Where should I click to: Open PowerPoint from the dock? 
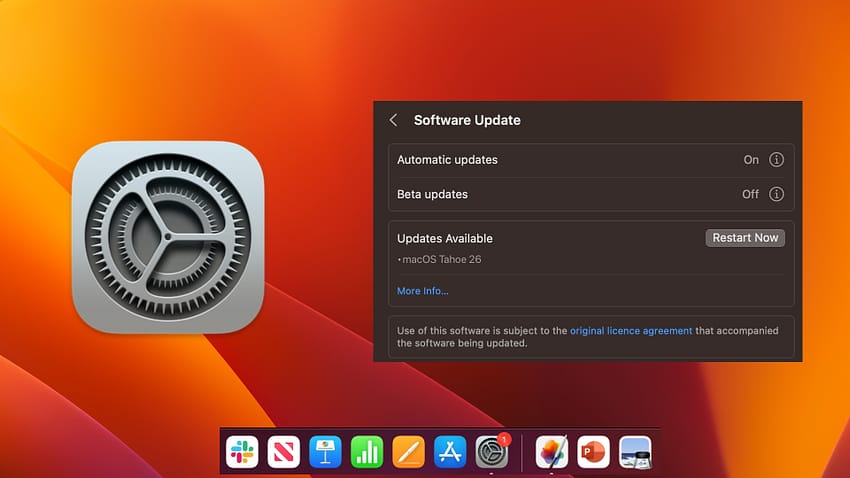594,451
